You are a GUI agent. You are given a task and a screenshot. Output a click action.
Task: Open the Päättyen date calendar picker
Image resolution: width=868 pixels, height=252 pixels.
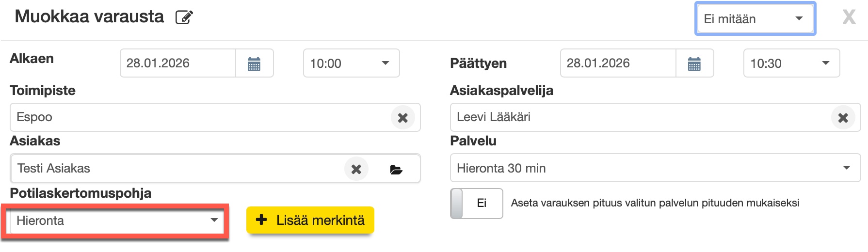(x=694, y=63)
